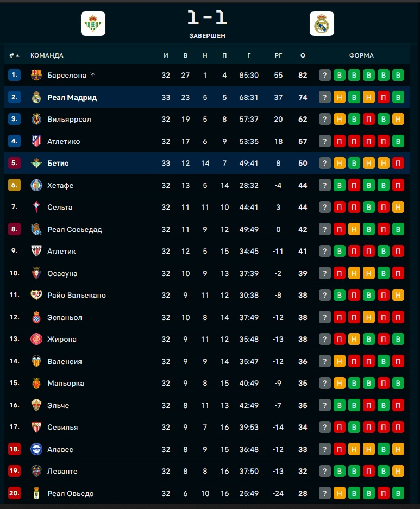Viewport: 420px width, 509px height.
Task: Click the Real Sociedad club logo
Action: (x=36, y=229)
